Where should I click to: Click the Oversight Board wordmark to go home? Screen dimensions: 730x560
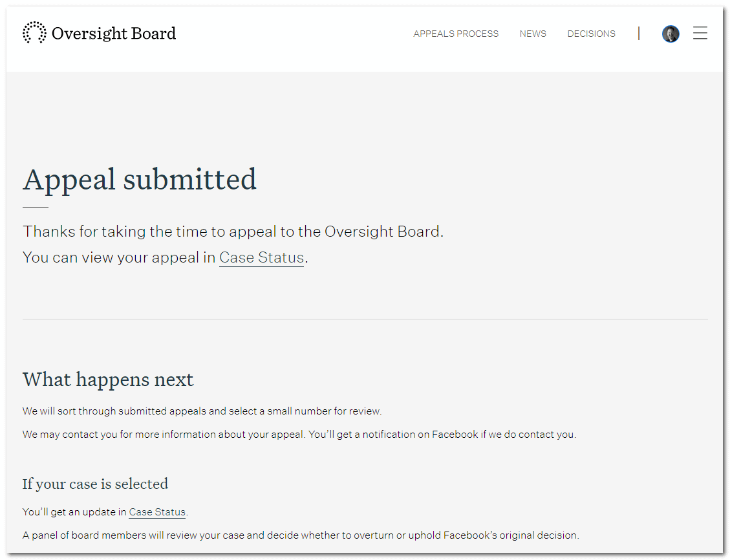tap(115, 33)
